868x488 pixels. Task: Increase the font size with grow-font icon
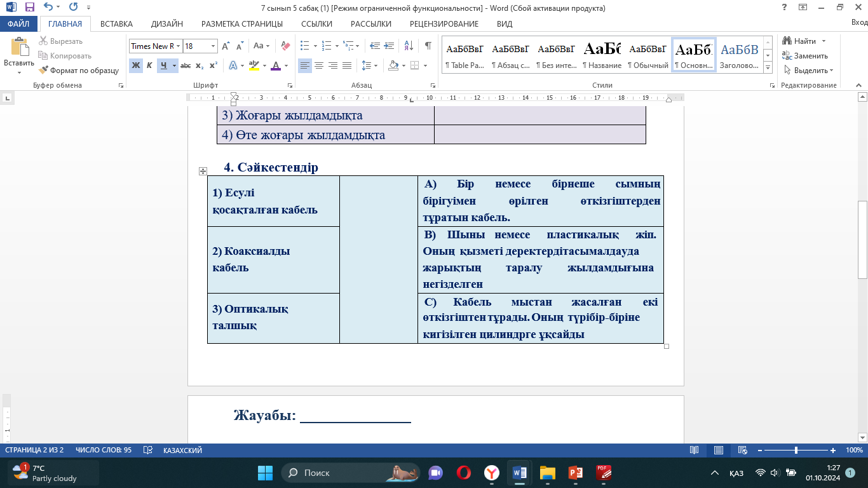tap(227, 46)
